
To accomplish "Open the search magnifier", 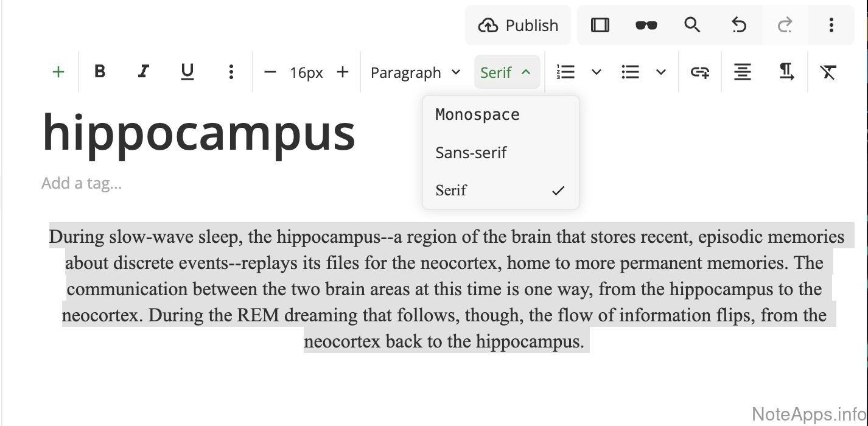I will 692,26.
